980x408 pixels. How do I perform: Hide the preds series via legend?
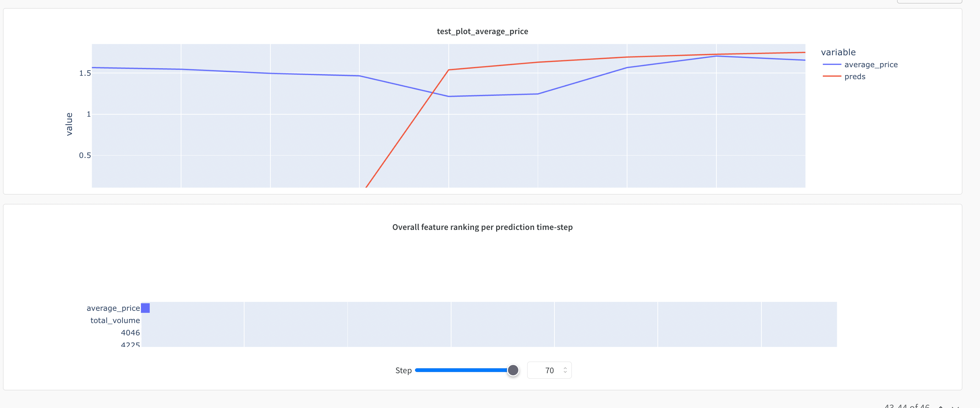tap(855, 76)
